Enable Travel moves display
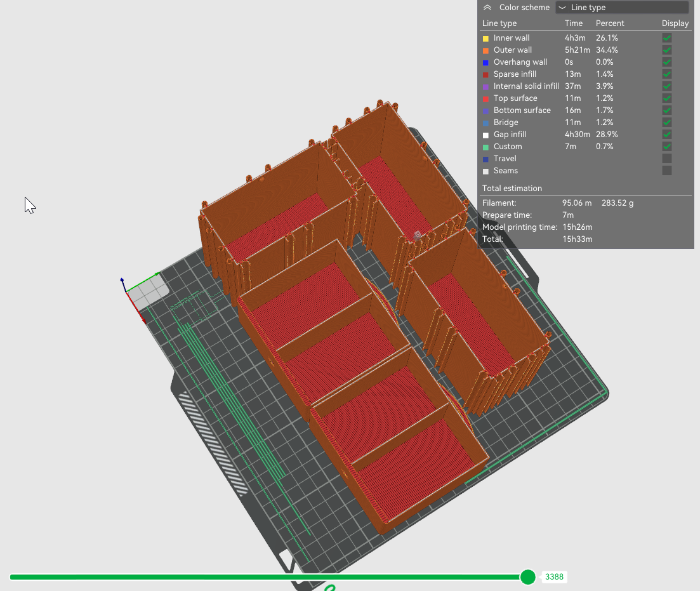 coord(666,158)
